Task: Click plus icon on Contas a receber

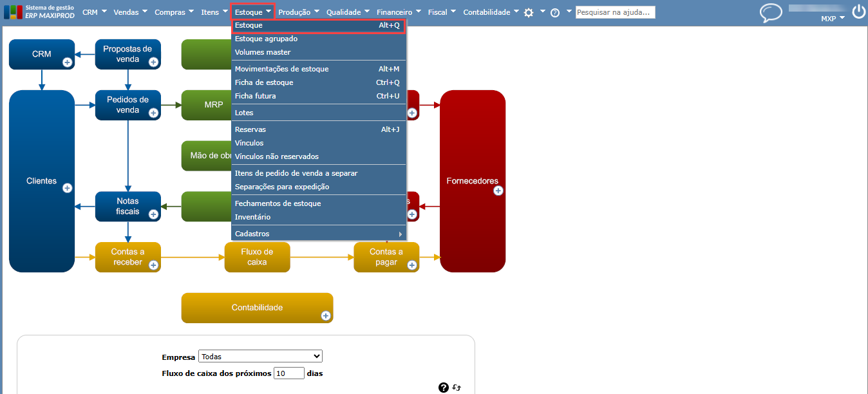Action: (x=153, y=265)
